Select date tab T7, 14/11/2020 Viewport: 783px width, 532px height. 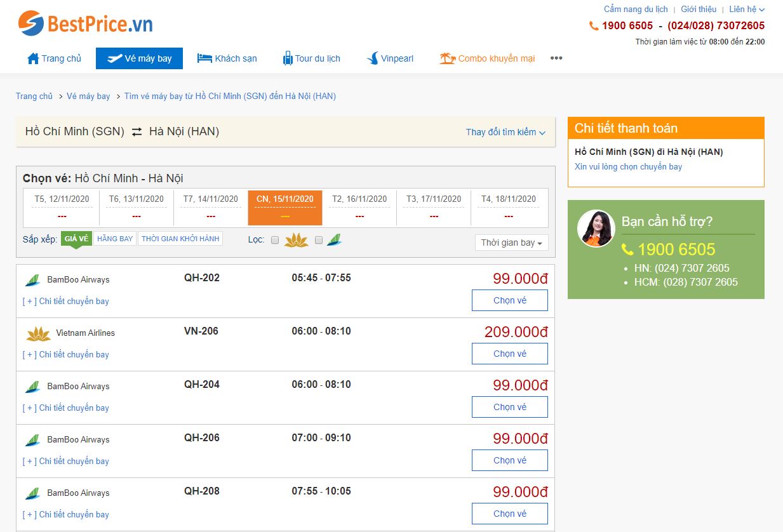pos(210,208)
